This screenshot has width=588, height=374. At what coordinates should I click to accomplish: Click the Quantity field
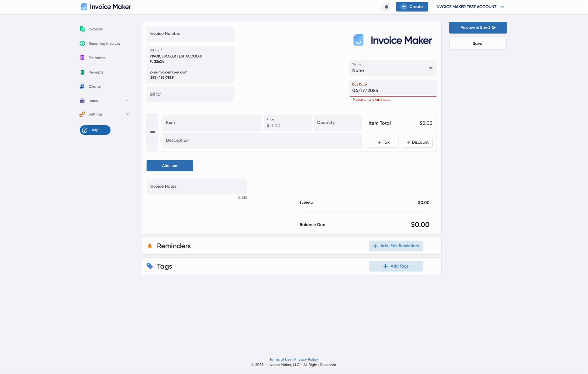pyautogui.click(x=338, y=123)
